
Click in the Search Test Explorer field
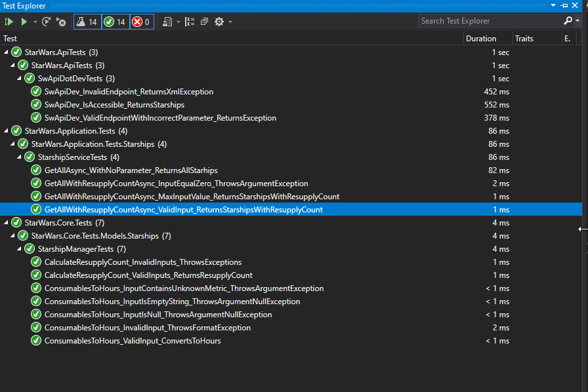tap(490, 21)
